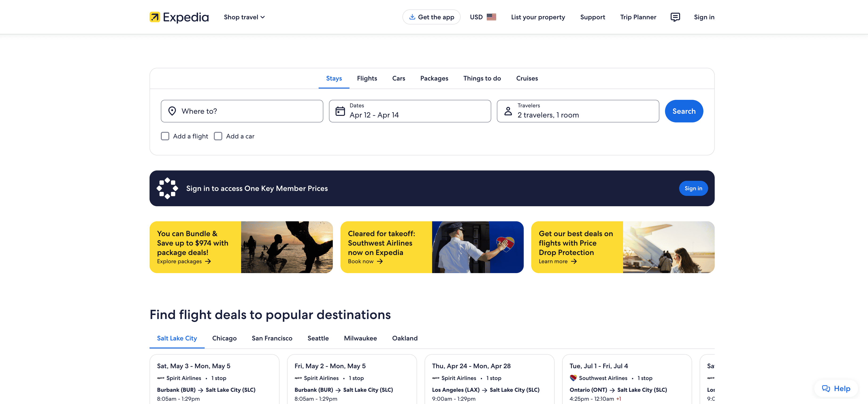Open the messages chat bubble icon
This screenshot has height=404, width=868.
675,17
